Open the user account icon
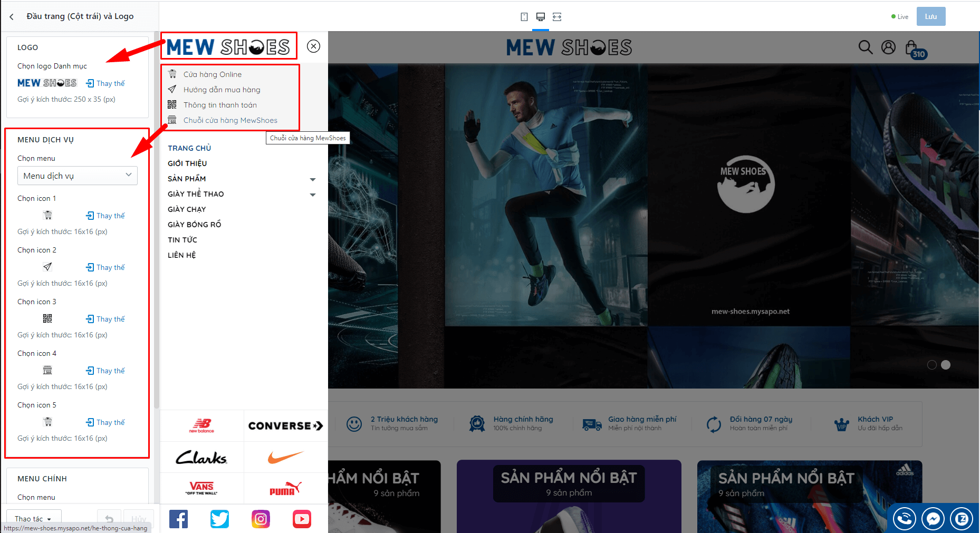The height and width of the screenshot is (533, 980). point(888,47)
